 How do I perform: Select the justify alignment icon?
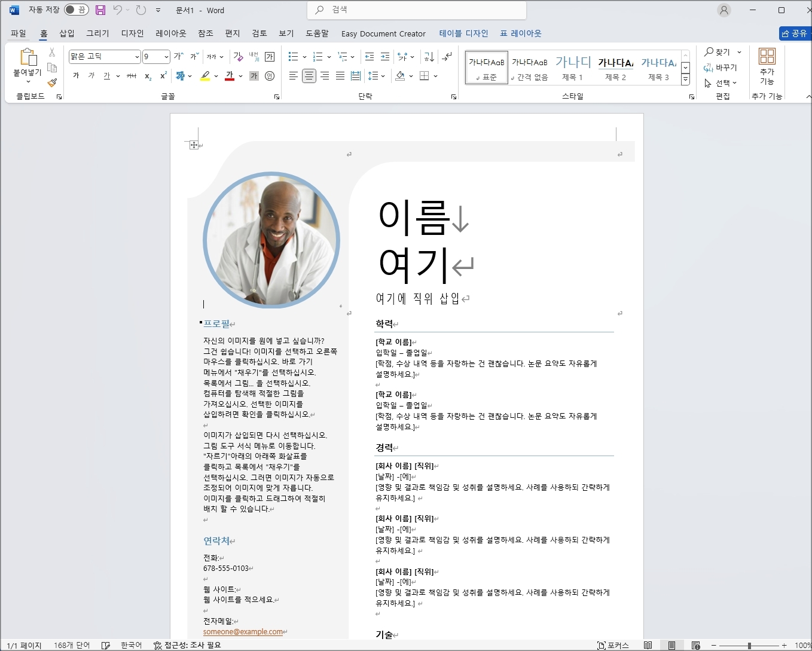[340, 76]
